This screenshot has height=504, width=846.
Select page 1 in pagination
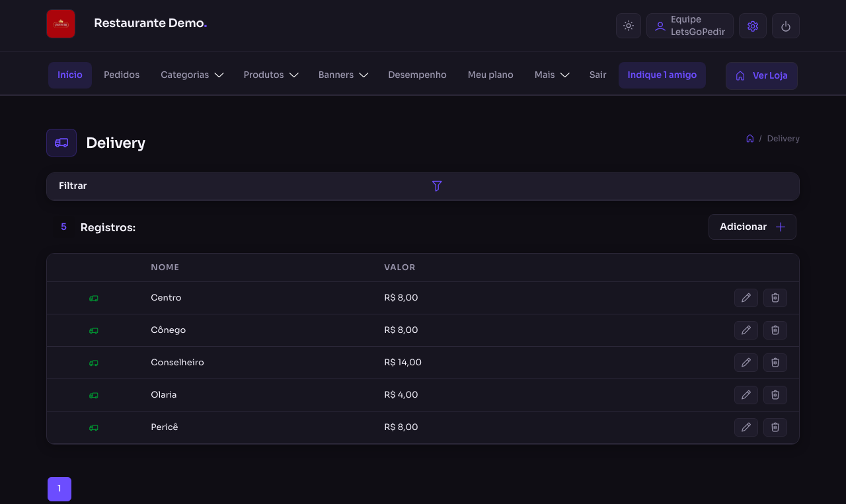click(x=59, y=489)
